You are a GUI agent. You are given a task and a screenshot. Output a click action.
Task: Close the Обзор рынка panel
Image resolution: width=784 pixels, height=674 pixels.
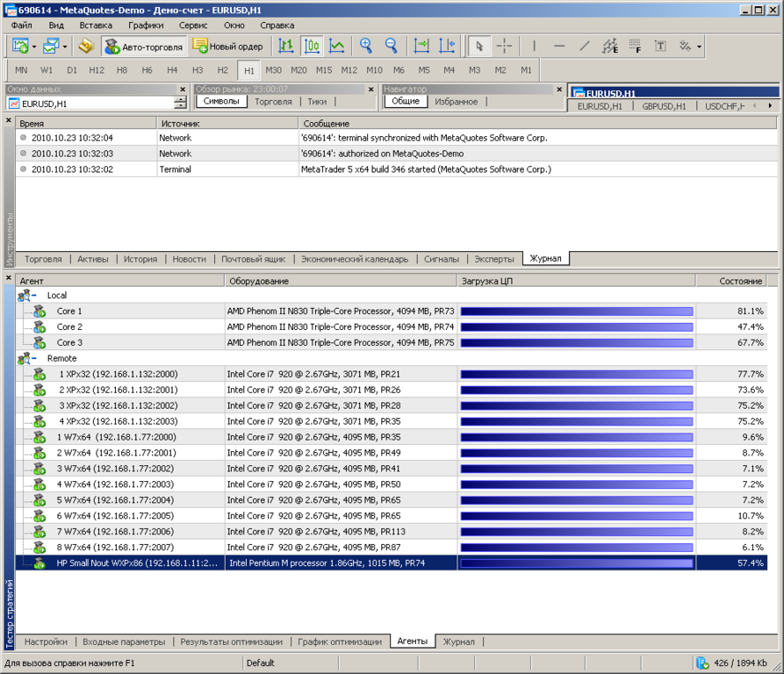pyautogui.click(x=371, y=90)
